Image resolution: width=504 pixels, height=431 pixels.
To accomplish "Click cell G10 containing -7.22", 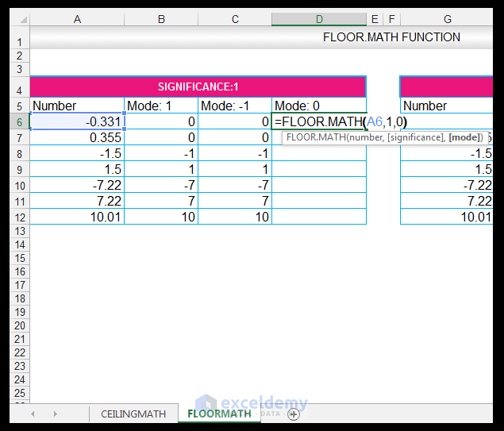I will (x=447, y=185).
